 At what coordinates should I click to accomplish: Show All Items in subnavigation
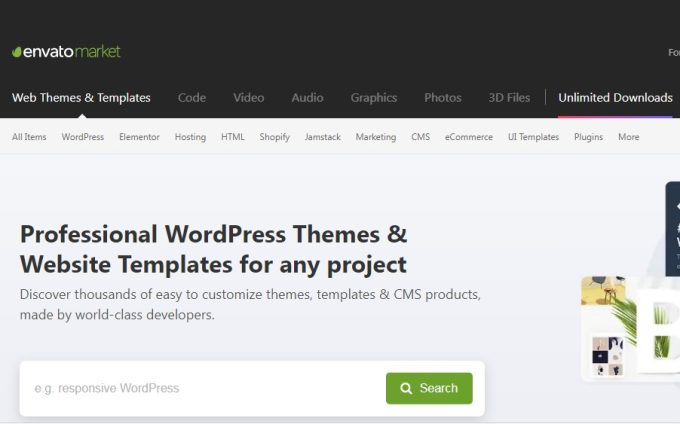(29, 137)
